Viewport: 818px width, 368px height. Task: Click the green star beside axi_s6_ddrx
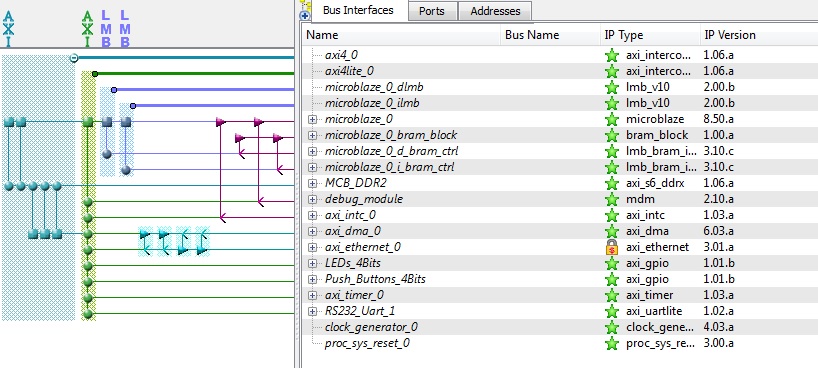tap(612, 183)
